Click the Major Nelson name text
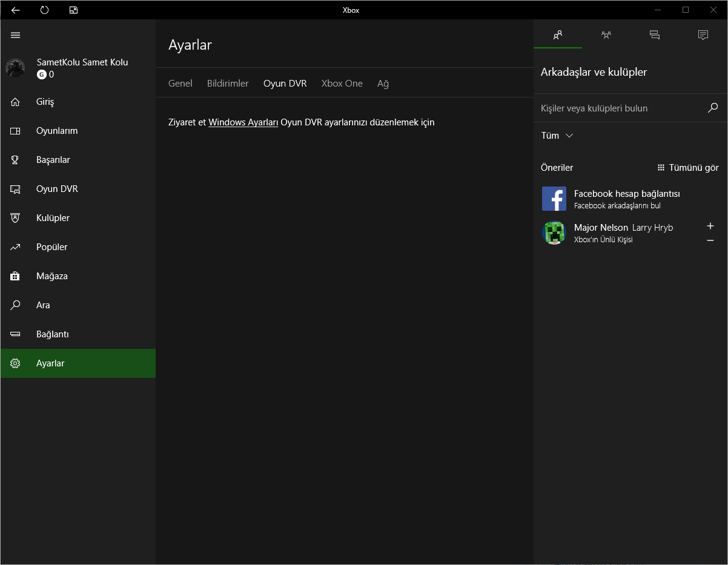Image resolution: width=728 pixels, height=565 pixels. tap(601, 228)
